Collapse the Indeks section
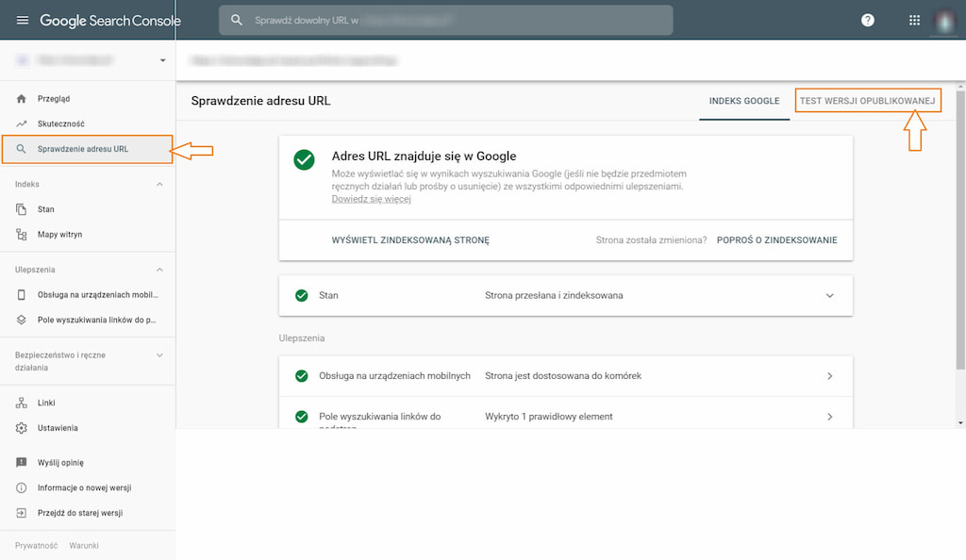This screenshot has width=966, height=560. 159,184
